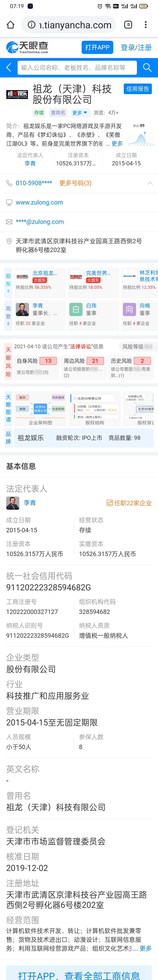Open 祖龙娱乐 brand row
This screenshot has width=158, height=980.
84,438
